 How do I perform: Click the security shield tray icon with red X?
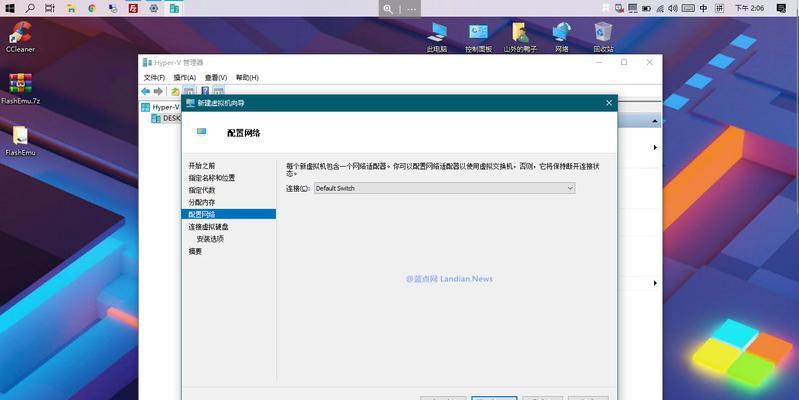point(619,8)
